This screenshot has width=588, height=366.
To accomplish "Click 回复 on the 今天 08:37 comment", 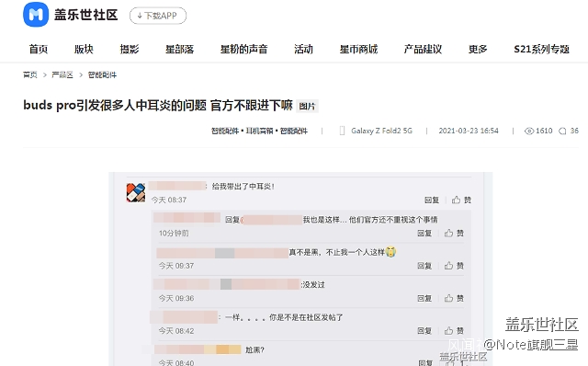I will [432, 200].
